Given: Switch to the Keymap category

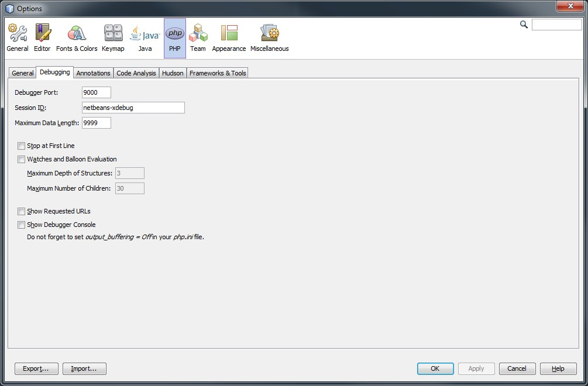Looking at the screenshot, I should [x=113, y=38].
